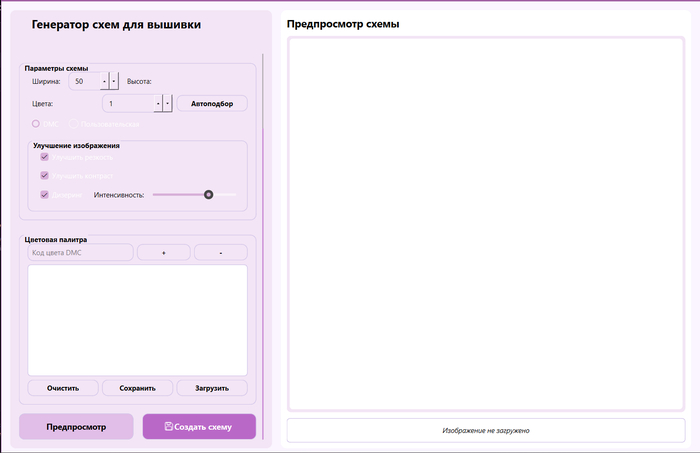Select the DMC palette radio button
The height and width of the screenshot is (453, 700).
[36, 124]
